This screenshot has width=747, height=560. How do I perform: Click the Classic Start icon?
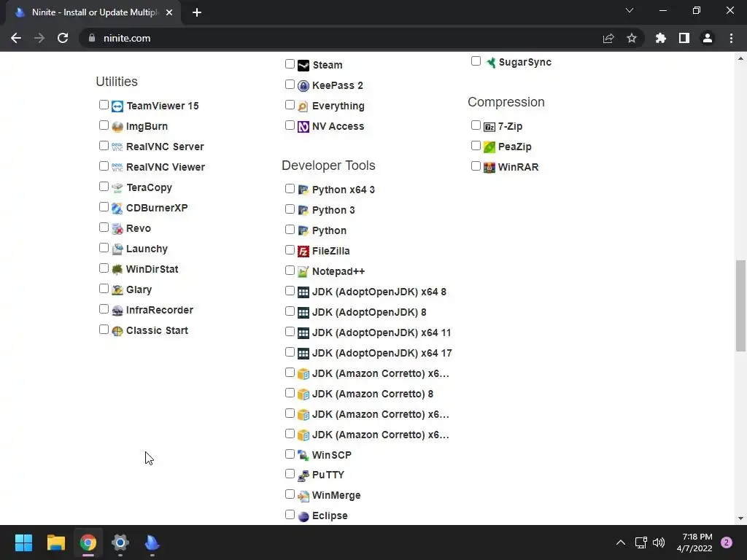117,330
